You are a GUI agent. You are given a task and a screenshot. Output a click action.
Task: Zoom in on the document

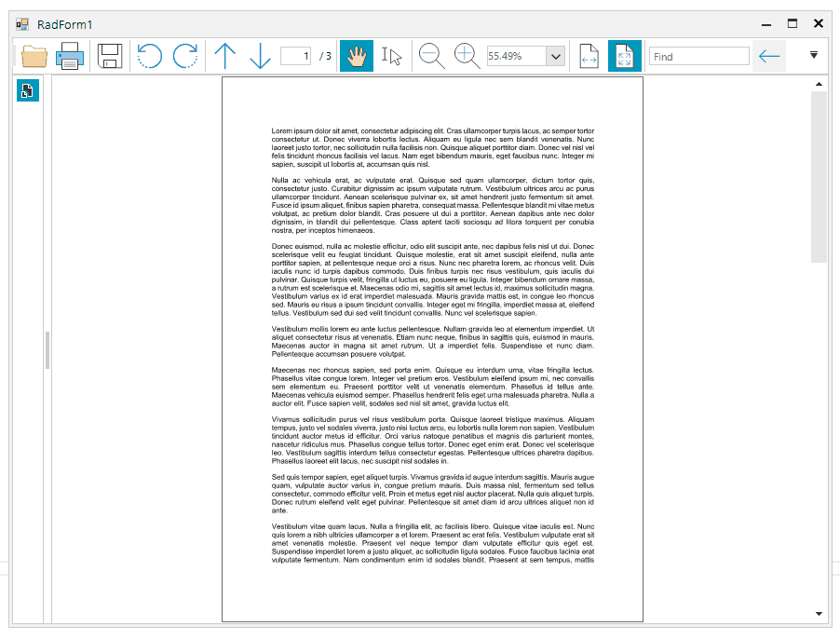465,55
